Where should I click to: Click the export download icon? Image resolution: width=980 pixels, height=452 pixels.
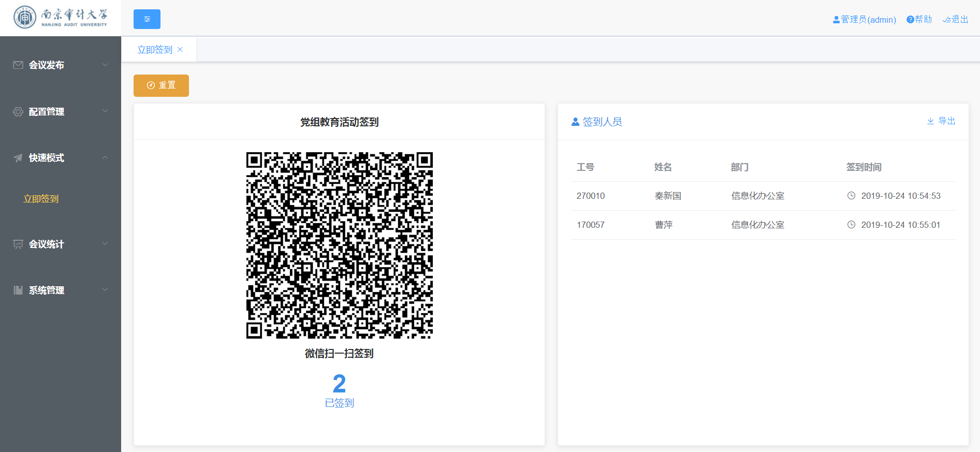coord(930,121)
